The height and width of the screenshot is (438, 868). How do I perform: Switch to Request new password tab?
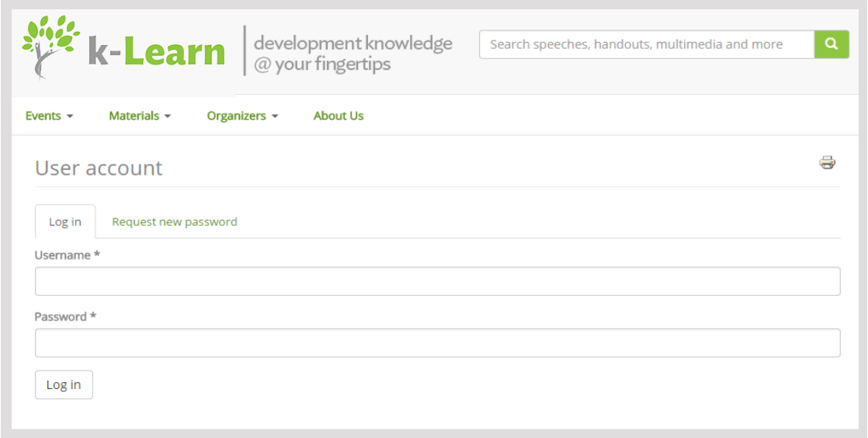pos(175,221)
